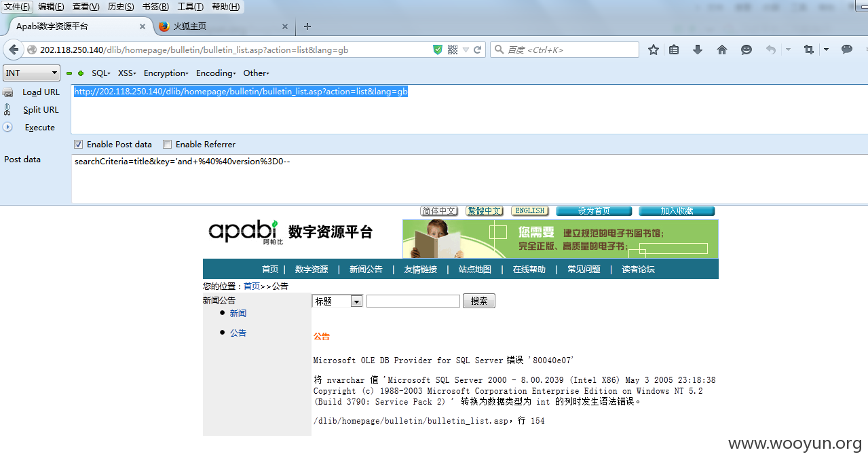Screen dimensions: 868x463
Task: Bookmark this page with the star icon
Action: click(x=654, y=50)
